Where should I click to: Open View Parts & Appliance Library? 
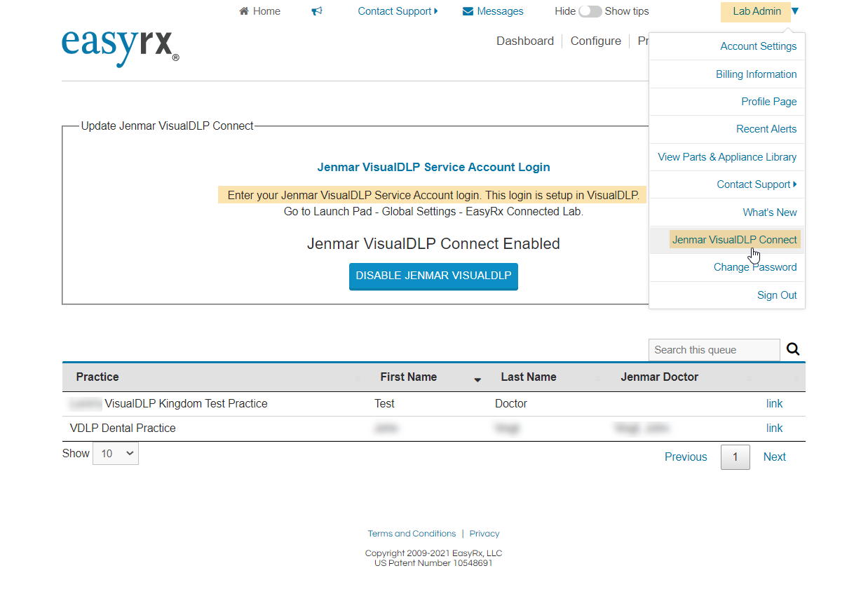pyautogui.click(x=727, y=157)
